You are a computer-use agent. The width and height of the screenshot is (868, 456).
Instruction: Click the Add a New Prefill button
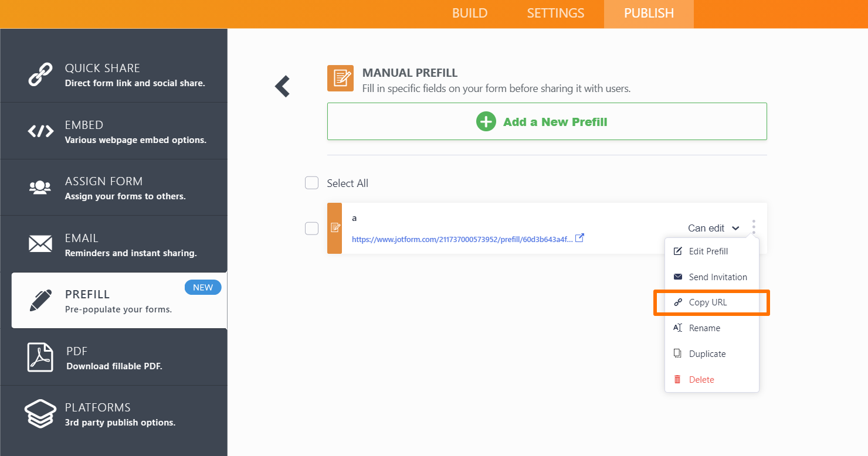point(547,121)
